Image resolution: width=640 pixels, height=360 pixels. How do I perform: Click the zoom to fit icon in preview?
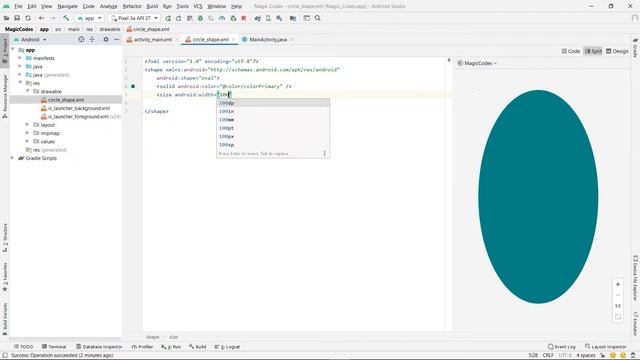tap(618, 317)
